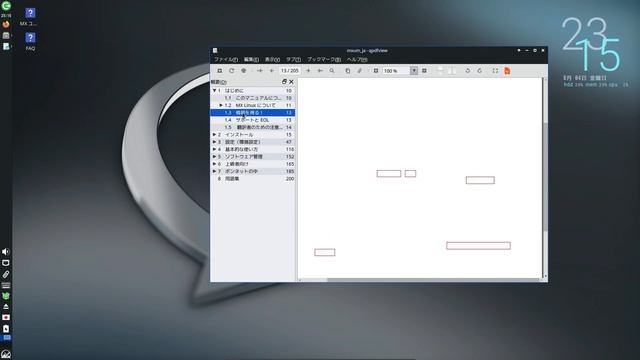Open the 編集 menu

pyautogui.click(x=251, y=60)
